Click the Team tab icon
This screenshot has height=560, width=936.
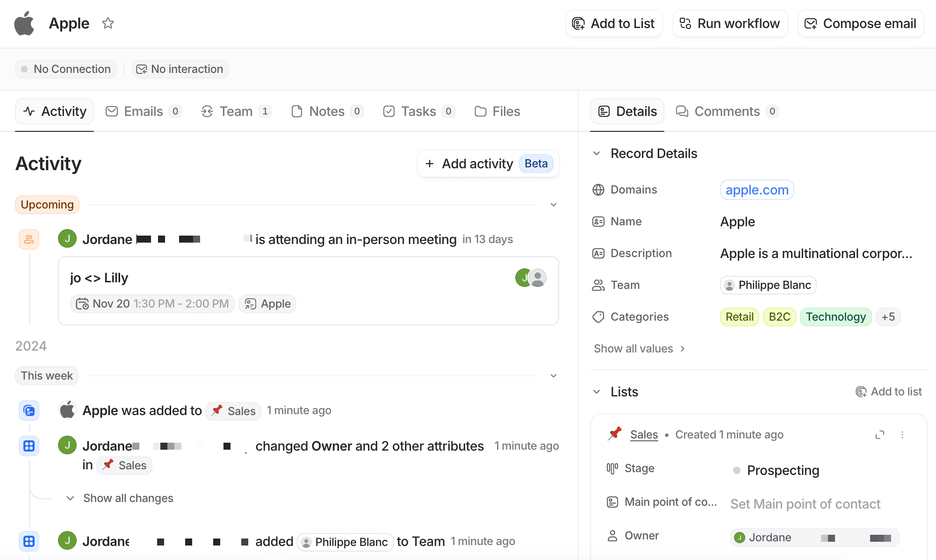206,111
